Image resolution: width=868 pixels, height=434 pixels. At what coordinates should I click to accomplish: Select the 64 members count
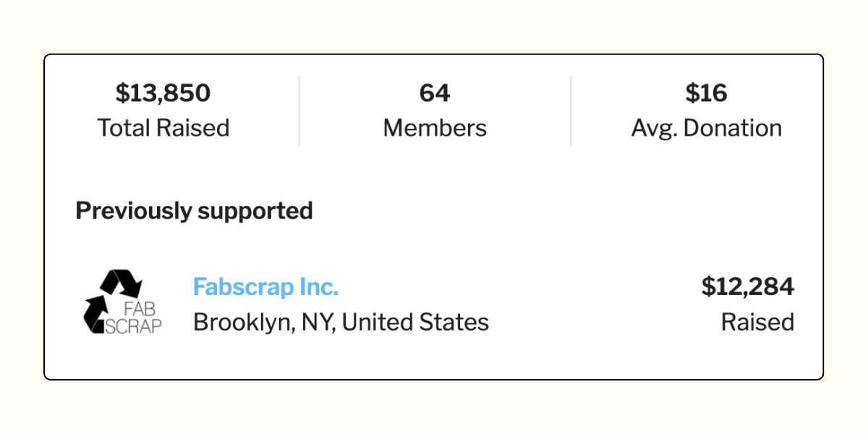coord(435,93)
